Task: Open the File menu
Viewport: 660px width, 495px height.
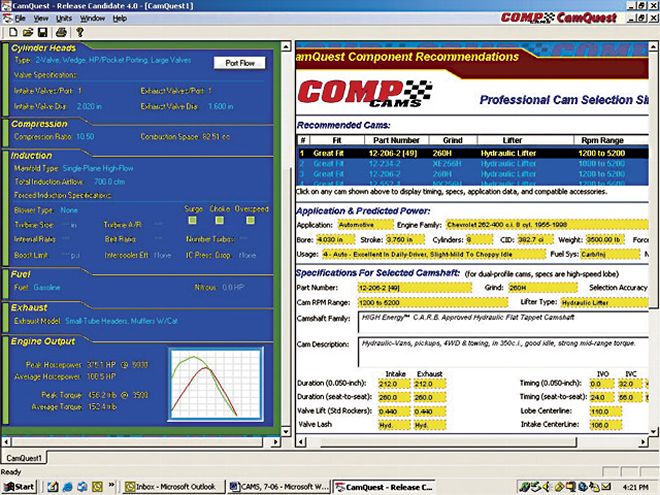Action: coord(20,19)
